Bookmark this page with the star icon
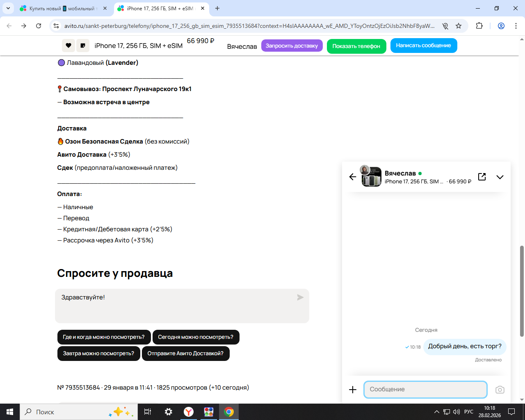525x420 pixels. point(459,26)
